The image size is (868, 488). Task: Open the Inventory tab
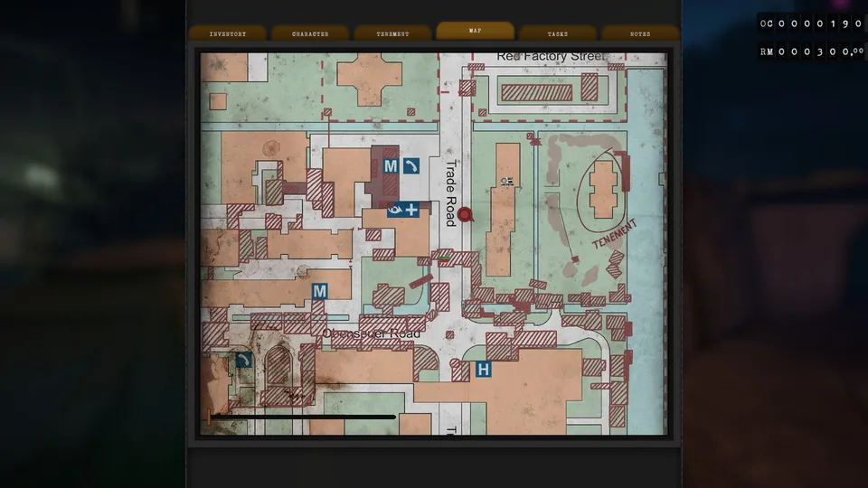coord(228,33)
